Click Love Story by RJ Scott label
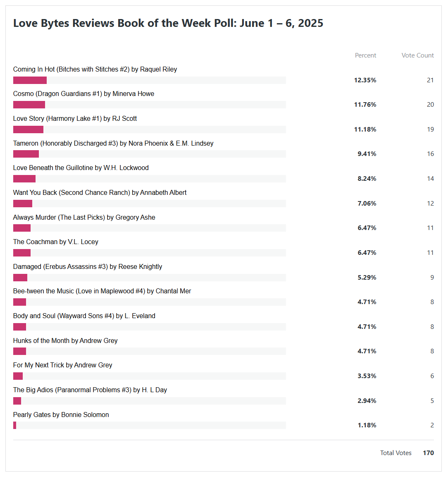448x477 pixels. coord(75,119)
